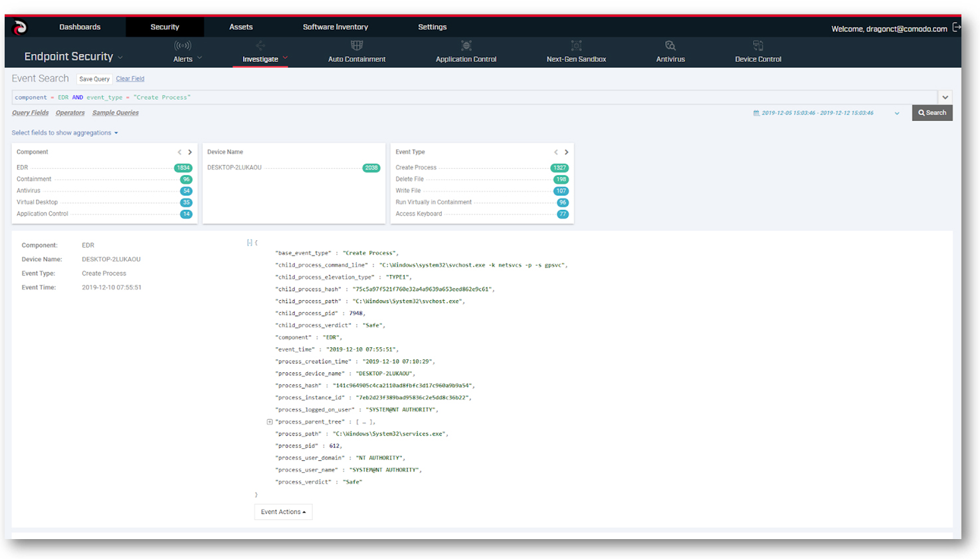The width and height of the screenshot is (980, 559).
Task: Open the date range chevron dropdown
Action: (897, 114)
